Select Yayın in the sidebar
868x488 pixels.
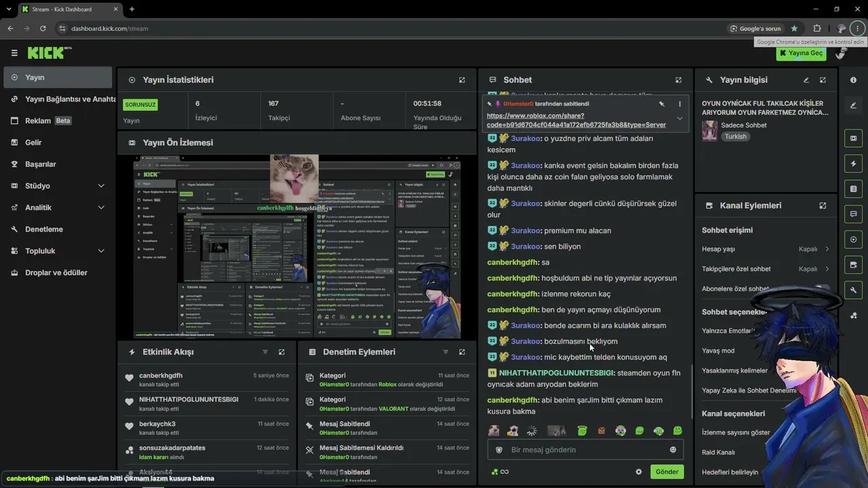(x=58, y=77)
